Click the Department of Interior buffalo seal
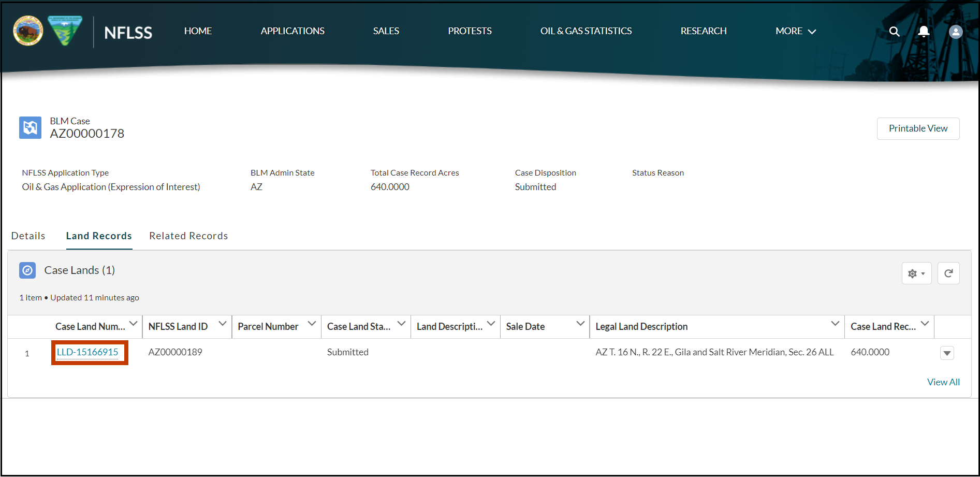This screenshot has width=980, height=477. coord(27,31)
